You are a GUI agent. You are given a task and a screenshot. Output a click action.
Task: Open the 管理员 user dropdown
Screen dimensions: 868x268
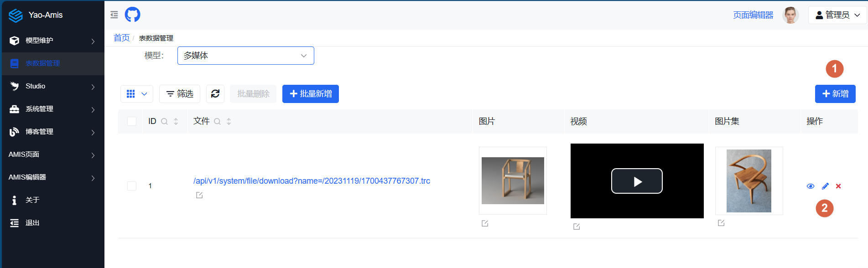click(x=837, y=15)
